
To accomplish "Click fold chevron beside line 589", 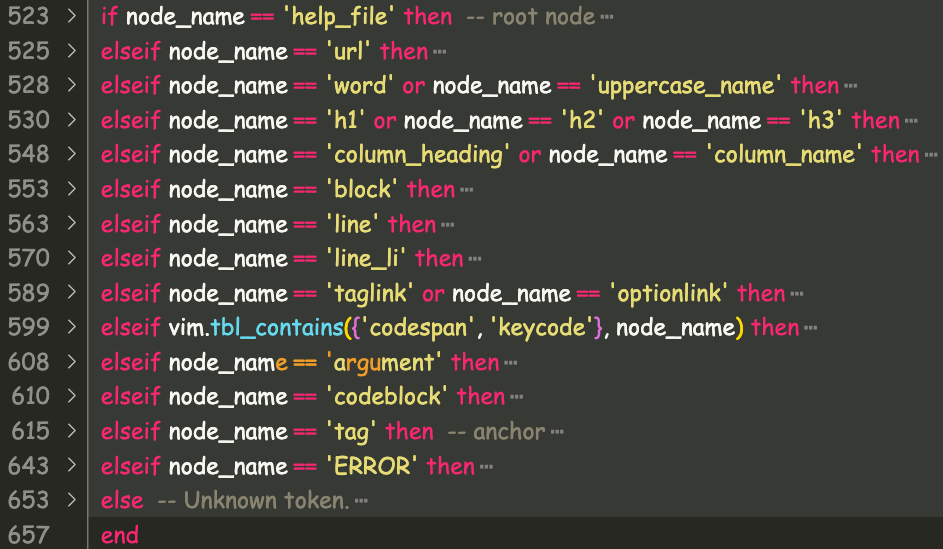I will tap(72, 294).
